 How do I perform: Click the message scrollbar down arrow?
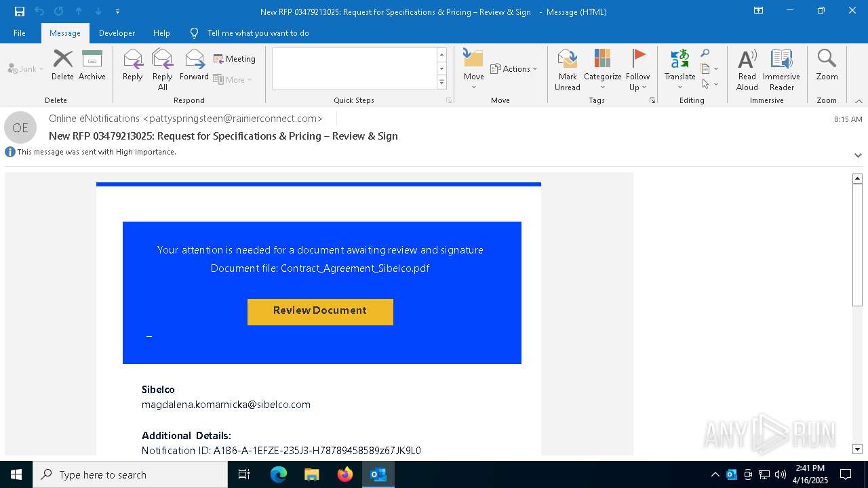tap(857, 449)
